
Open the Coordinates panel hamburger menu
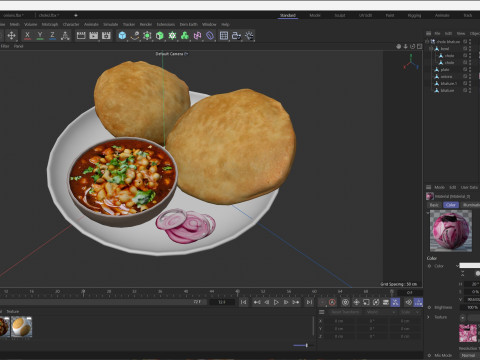tap(322, 312)
